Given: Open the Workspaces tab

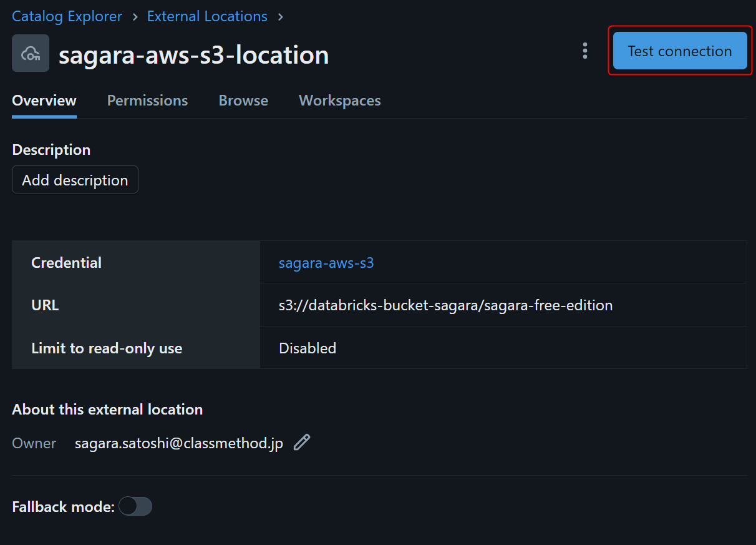Looking at the screenshot, I should pyautogui.click(x=340, y=101).
